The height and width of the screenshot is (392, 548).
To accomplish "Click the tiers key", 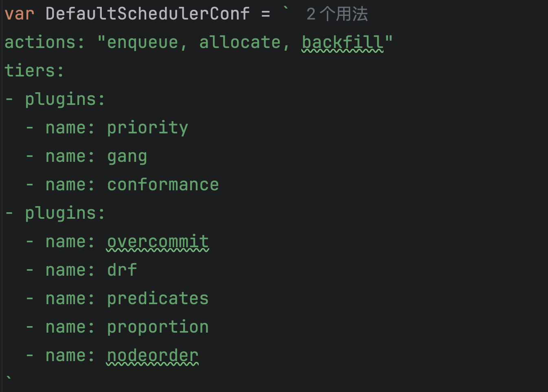I will pyautogui.click(x=30, y=71).
